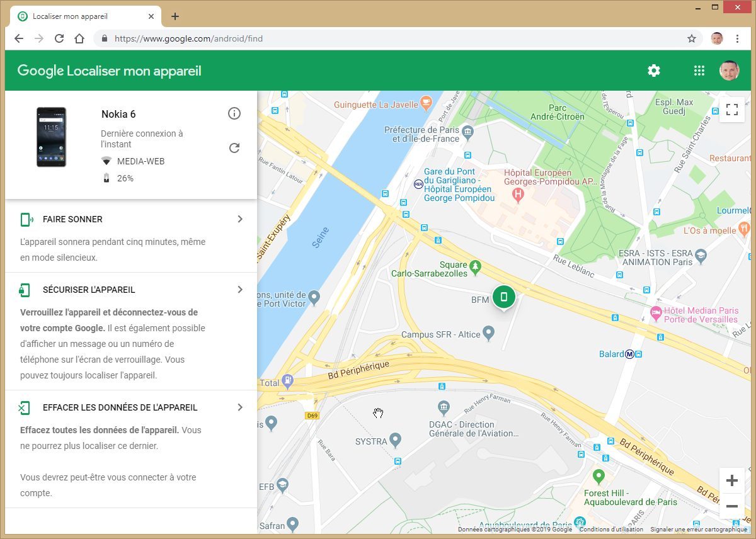Open the Google settings gear

pos(654,71)
